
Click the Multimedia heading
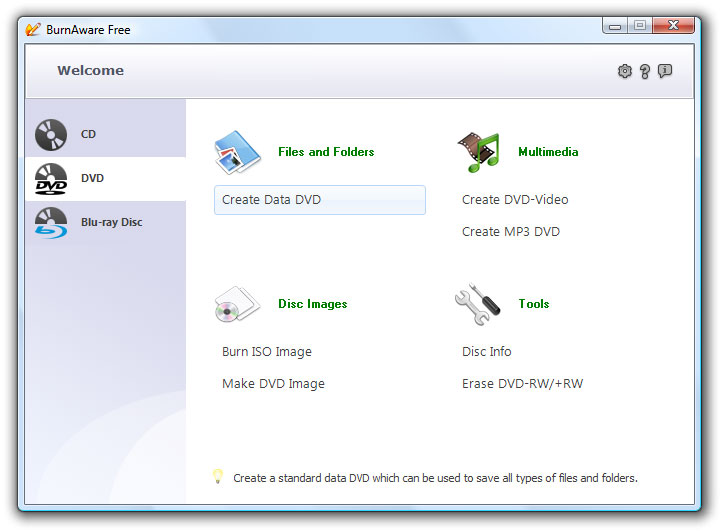coord(548,152)
